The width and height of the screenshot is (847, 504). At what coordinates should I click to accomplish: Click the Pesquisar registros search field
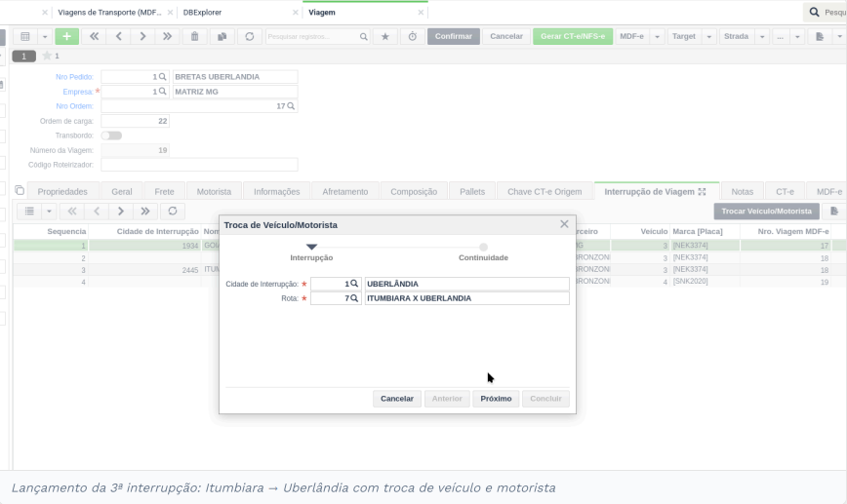click(x=312, y=36)
